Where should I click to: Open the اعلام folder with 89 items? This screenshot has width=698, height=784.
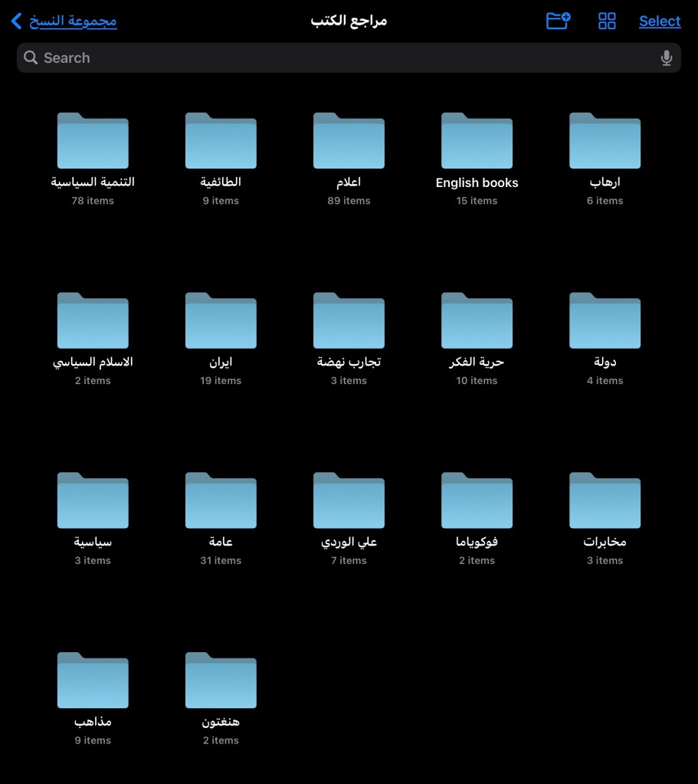pos(349,142)
